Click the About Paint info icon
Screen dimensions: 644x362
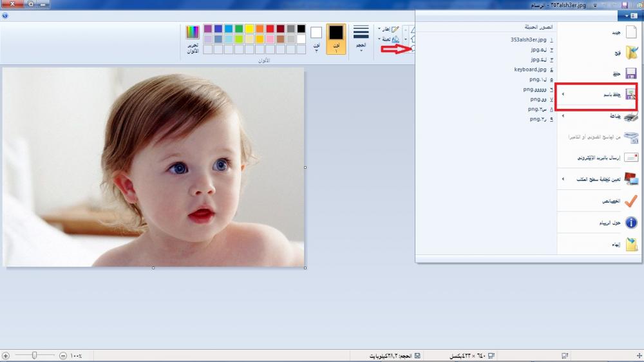pyautogui.click(x=631, y=223)
